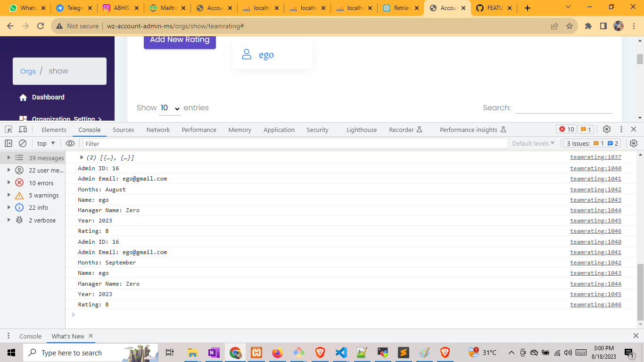Click the red errors count badge
This screenshot has height=362, width=644.
click(566, 129)
